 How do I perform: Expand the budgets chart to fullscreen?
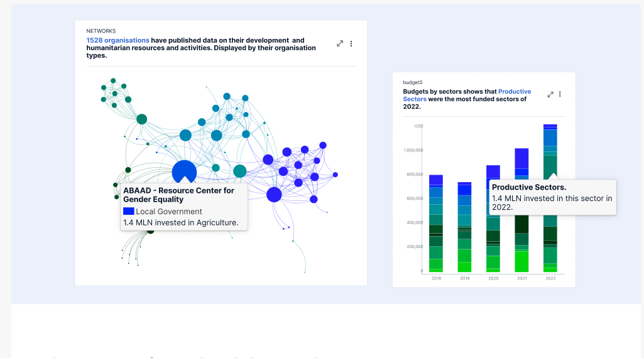tap(550, 94)
